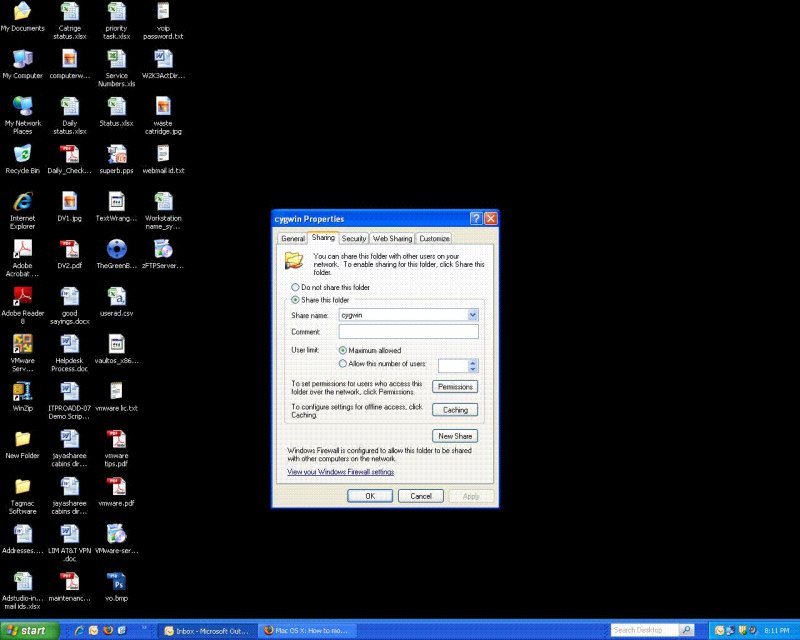Increase the number of users stepper
This screenshot has height=640, width=800.
click(472, 363)
